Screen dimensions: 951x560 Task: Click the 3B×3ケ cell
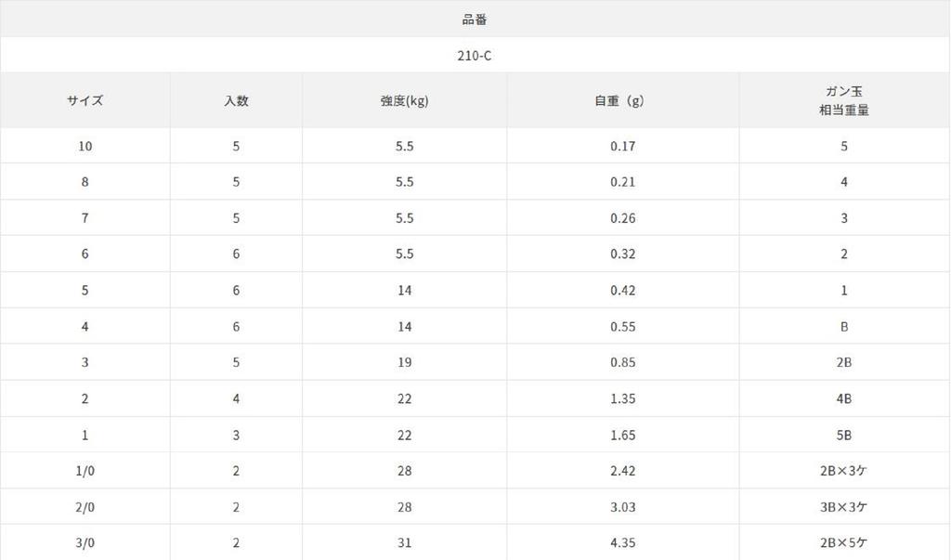pyautogui.click(x=844, y=507)
